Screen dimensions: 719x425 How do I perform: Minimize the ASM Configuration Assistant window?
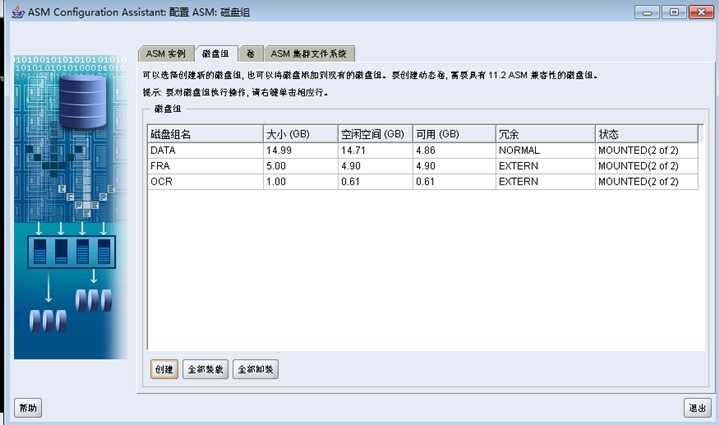pos(647,12)
